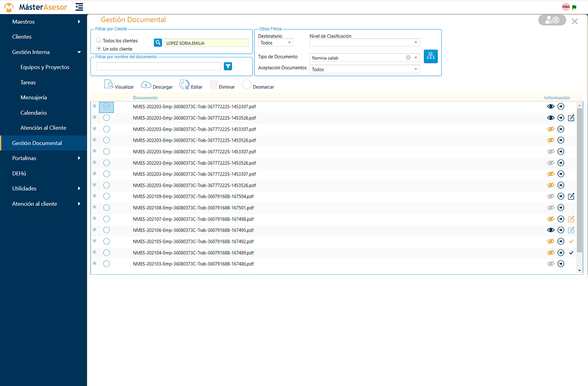Viewport: 588px width, 386px height.
Task: Toggle the hamburger sidebar collapse icon
Action: pyautogui.click(x=79, y=7)
